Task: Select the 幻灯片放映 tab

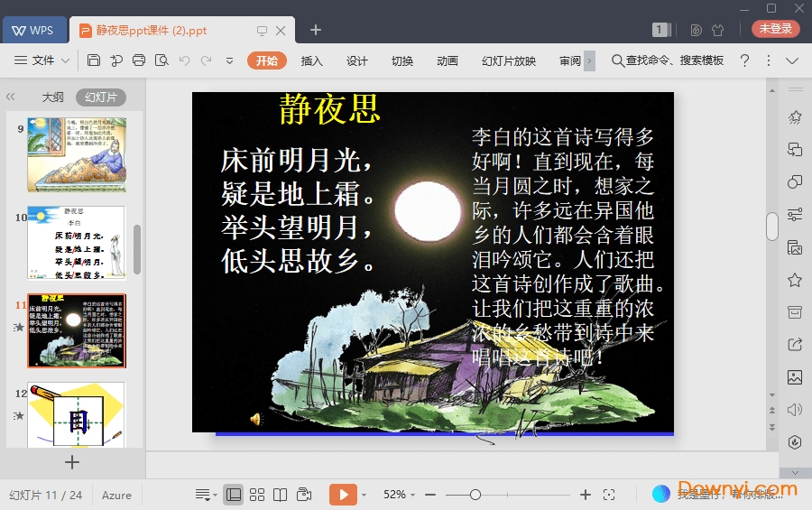Action: 509,60
